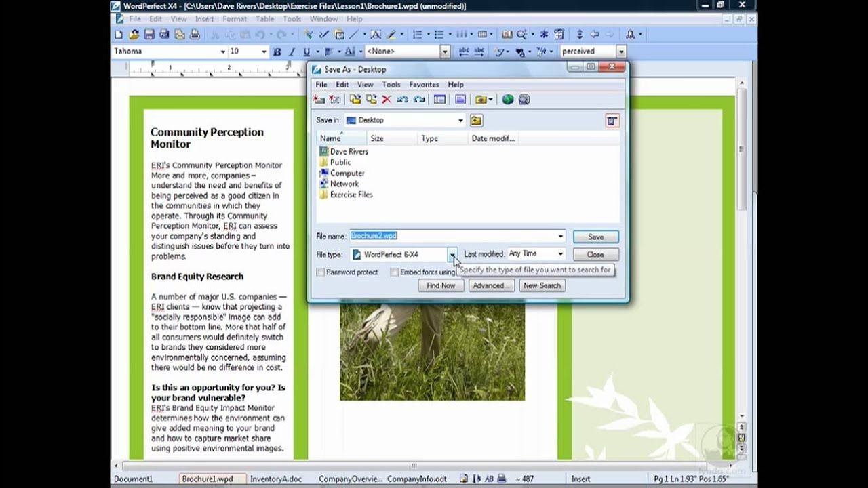Toggle the red-bordered panel icon in Save As dialog
Image resolution: width=868 pixels, height=488 pixels.
click(612, 121)
